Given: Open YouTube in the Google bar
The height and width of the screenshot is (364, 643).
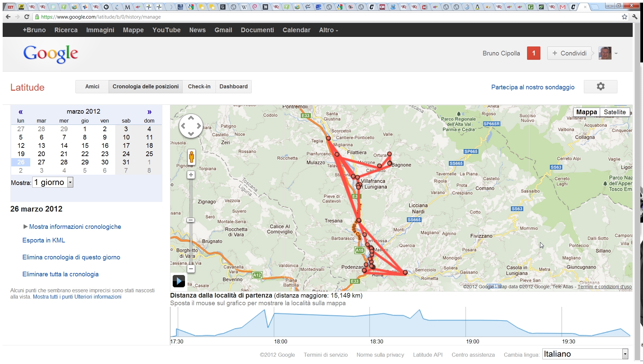Looking at the screenshot, I should coord(166,30).
